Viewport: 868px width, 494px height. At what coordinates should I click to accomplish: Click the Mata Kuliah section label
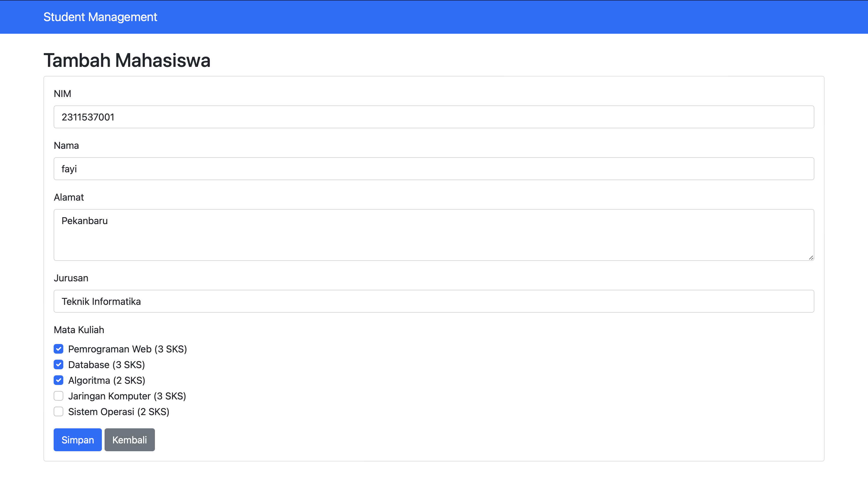tap(79, 330)
